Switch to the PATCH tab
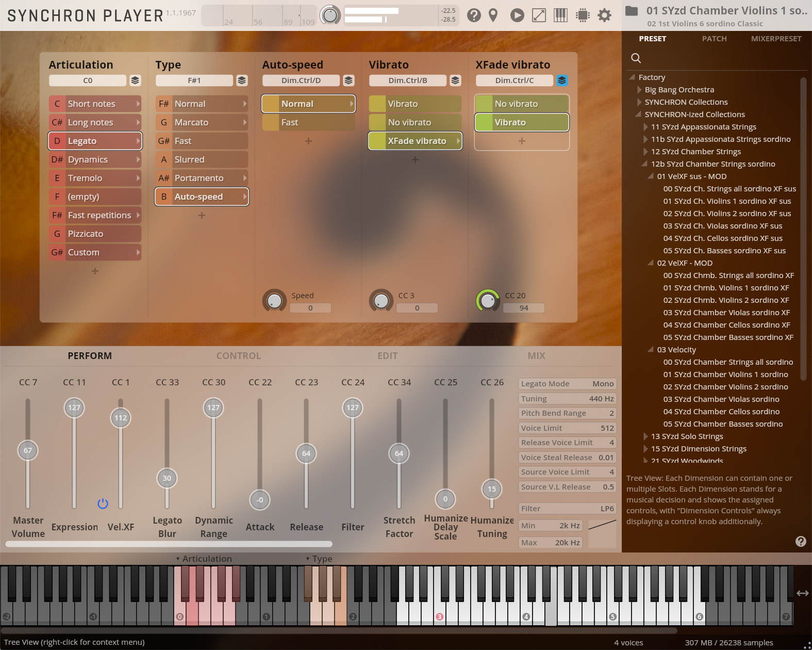The image size is (812, 650). point(714,39)
